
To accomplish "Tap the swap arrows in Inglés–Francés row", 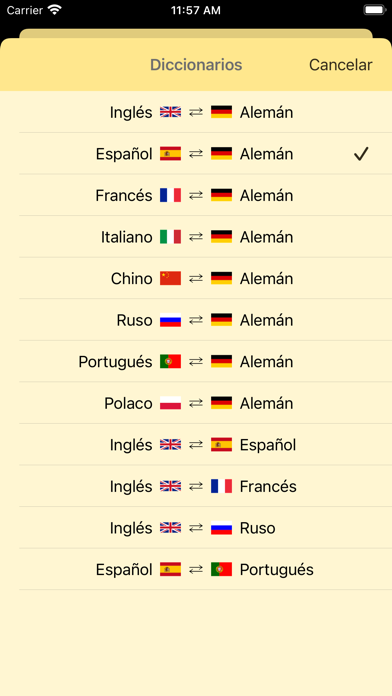I will click(x=196, y=486).
